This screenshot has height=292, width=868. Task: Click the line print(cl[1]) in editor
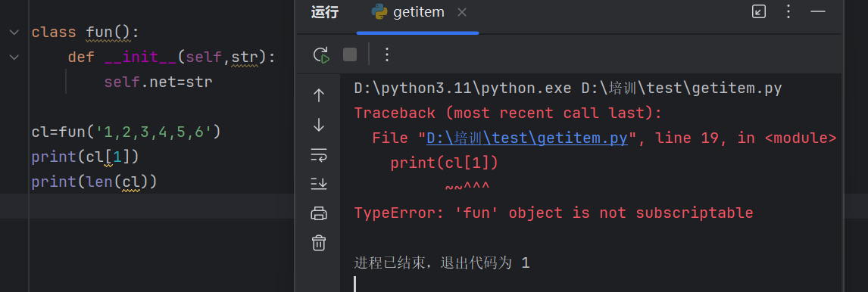coord(86,157)
